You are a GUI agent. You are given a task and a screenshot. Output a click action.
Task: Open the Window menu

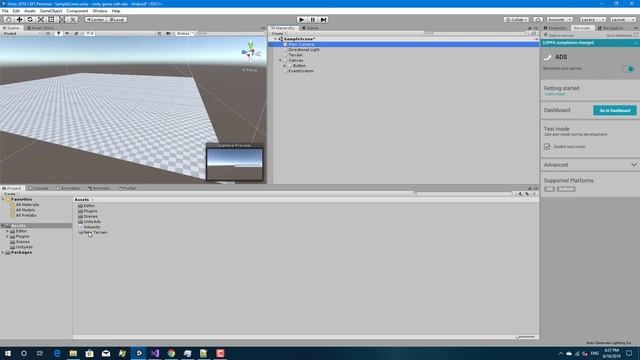click(x=100, y=11)
